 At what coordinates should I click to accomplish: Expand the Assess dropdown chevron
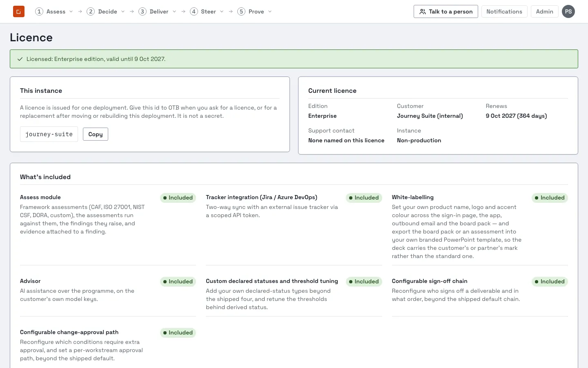point(71,11)
